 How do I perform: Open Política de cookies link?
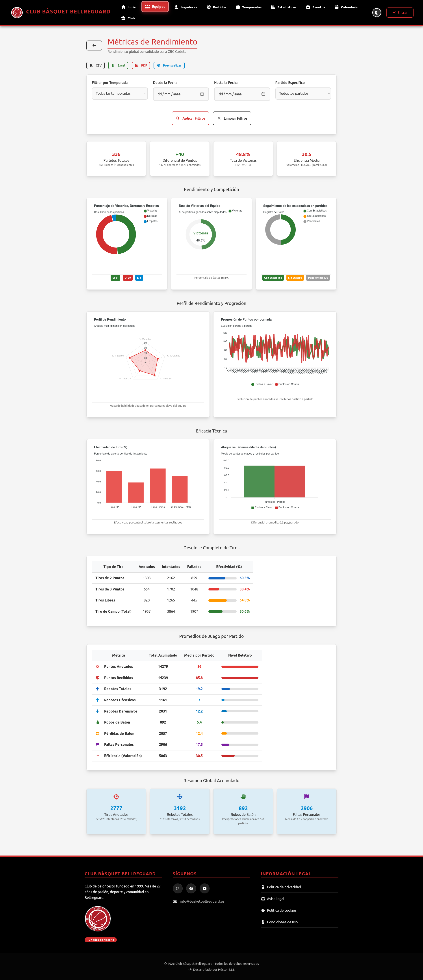coord(282,910)
